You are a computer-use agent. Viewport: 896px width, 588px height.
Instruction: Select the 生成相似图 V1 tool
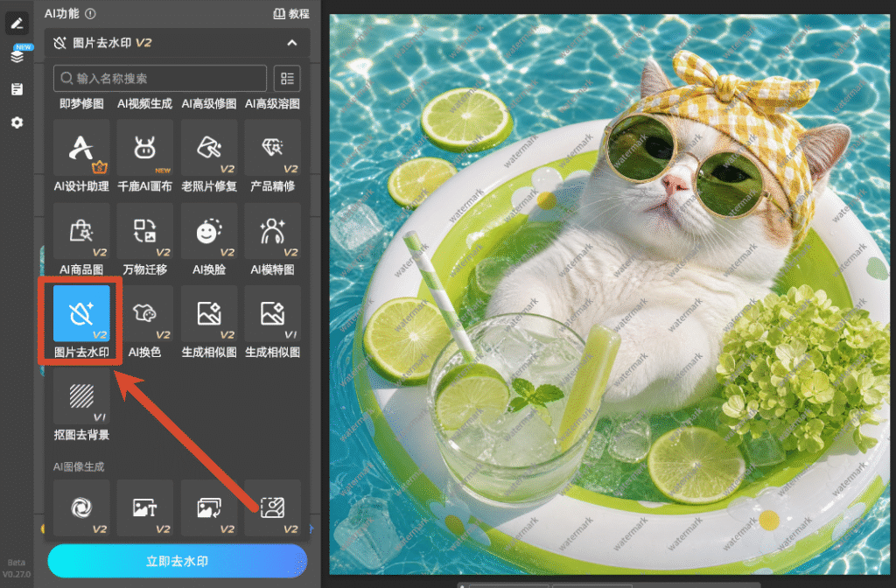pos(273,314)
